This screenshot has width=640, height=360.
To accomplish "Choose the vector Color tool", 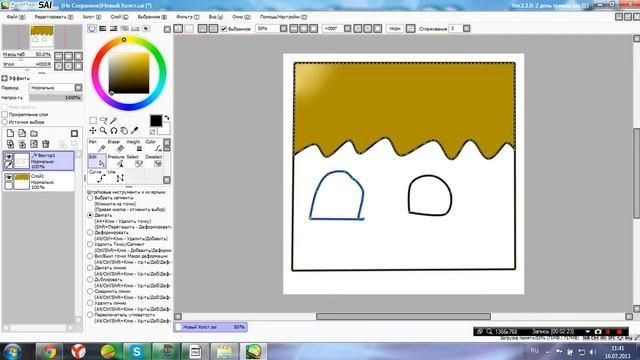I will [x=153, y=146].
